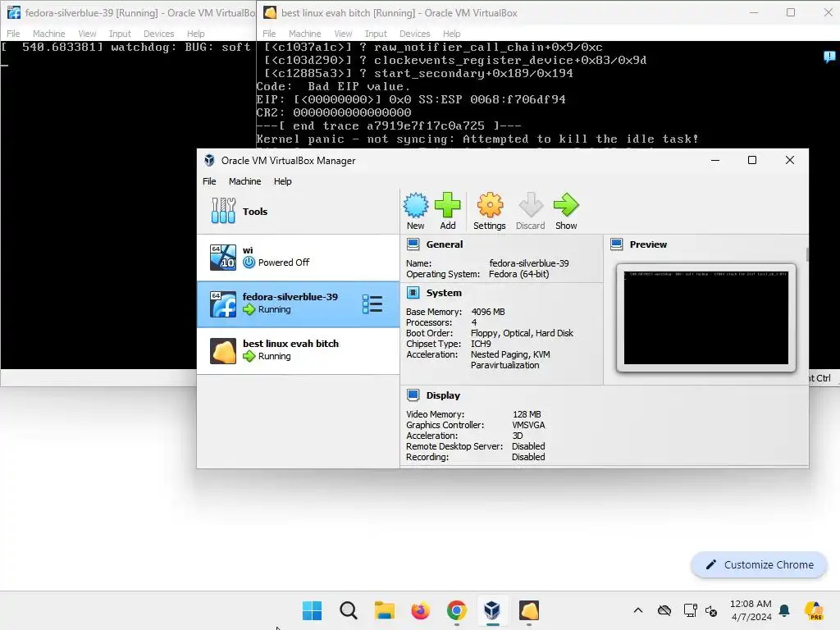
Task: Open Machine menu in best linux evah window
Action: coord(305,33)
